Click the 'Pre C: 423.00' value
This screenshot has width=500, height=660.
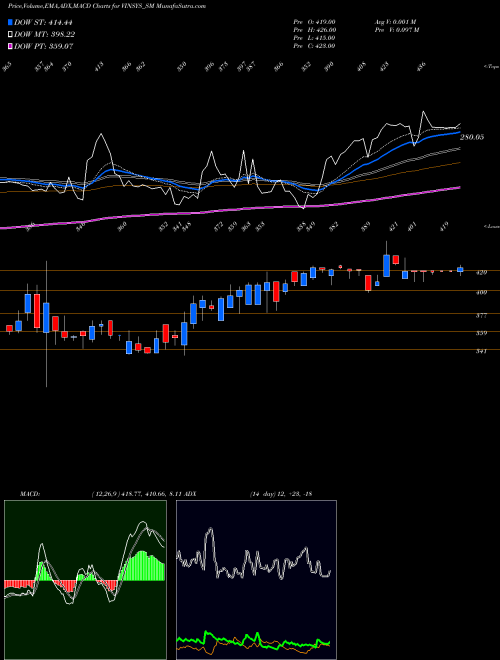click(314, 45)
